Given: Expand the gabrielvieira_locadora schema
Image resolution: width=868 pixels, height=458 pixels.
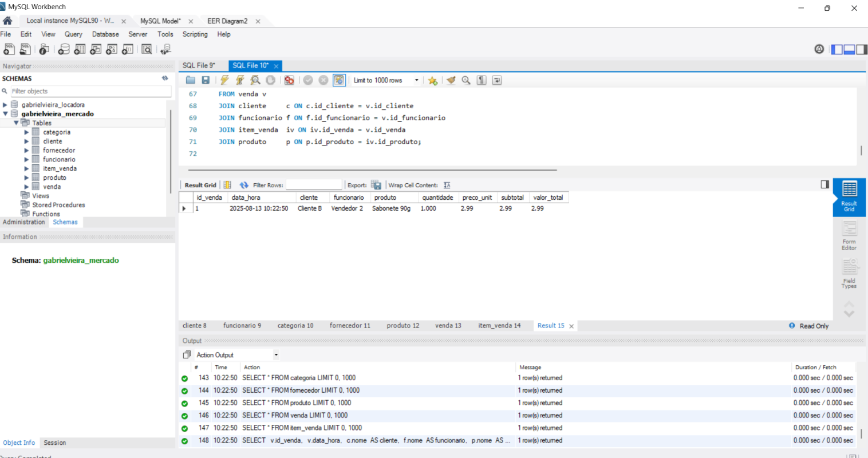Looking at the screenshot, I should pyautogui.click(x=5, y=105).
